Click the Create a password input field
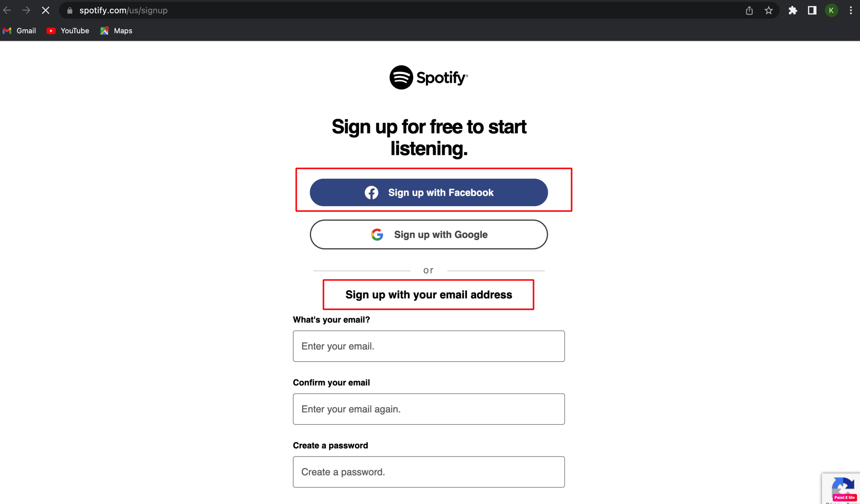This screenshot has width=860, height=504. tap(428, 472)
